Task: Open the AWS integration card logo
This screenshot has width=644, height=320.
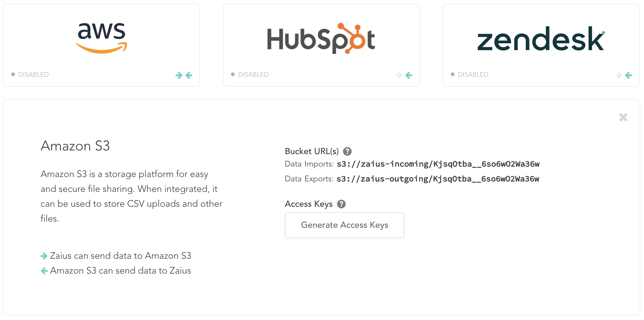Action: pos(102,38)
